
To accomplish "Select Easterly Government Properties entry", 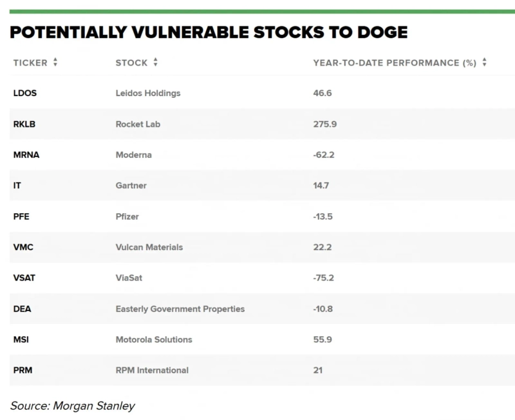I will pos(180,309).
